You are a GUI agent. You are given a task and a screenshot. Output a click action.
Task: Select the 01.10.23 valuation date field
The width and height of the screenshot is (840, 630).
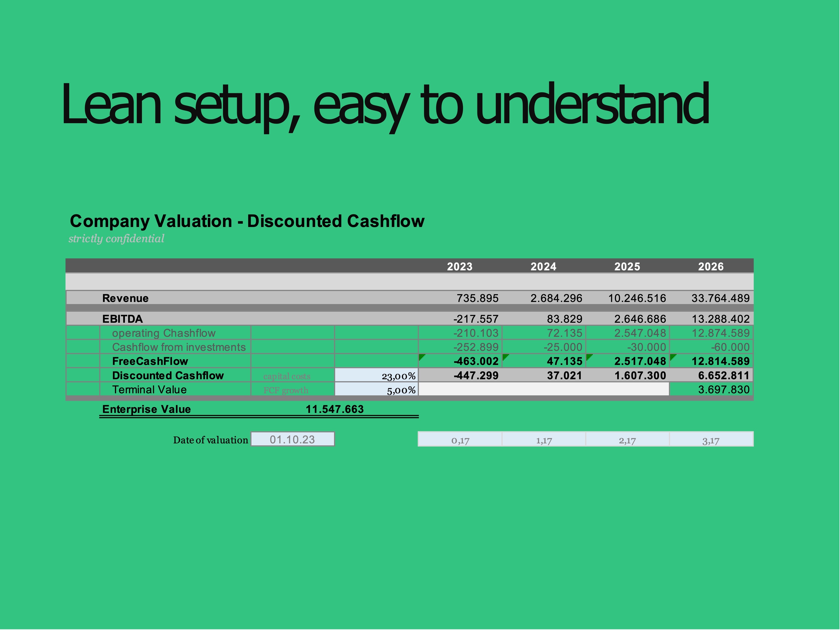coord(292,439)
